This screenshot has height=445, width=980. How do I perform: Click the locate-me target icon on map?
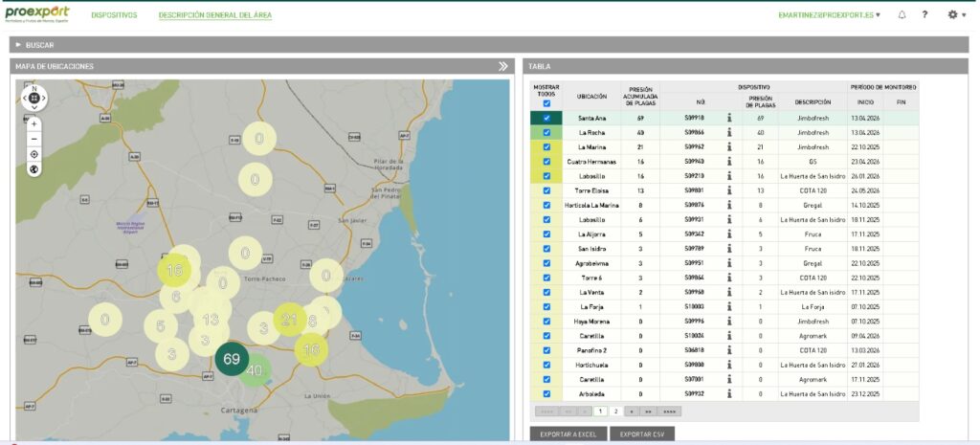coord(34,154)
